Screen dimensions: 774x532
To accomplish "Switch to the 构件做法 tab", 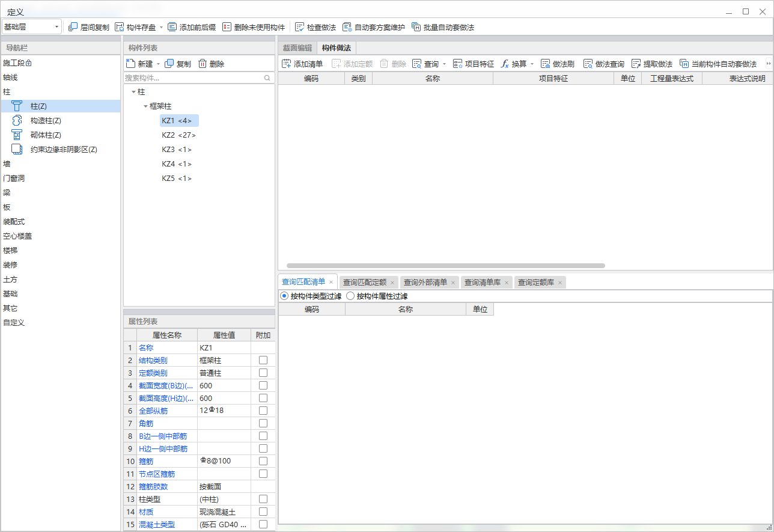I will (x=336, y=48).
